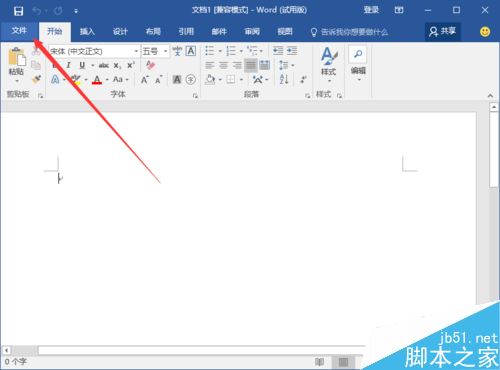Toggle superscript formatting
The image size is (500, 370).
[131, 65]
